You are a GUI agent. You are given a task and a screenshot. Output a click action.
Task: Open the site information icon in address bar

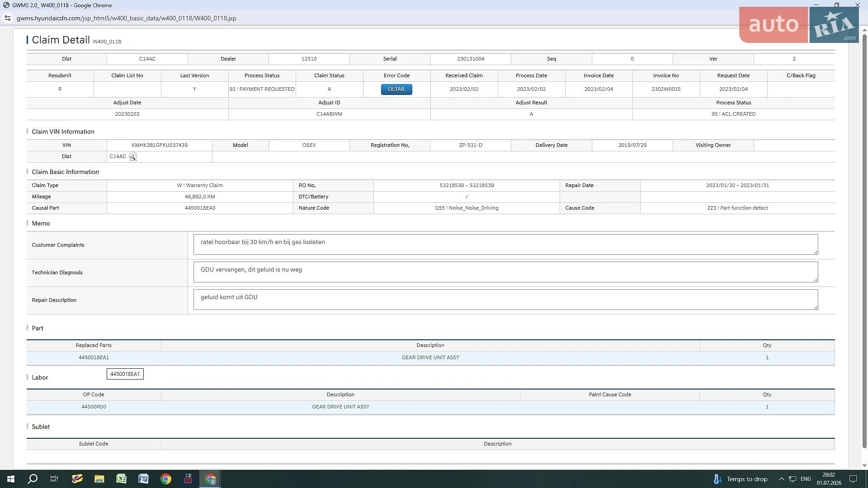point(7,18)
